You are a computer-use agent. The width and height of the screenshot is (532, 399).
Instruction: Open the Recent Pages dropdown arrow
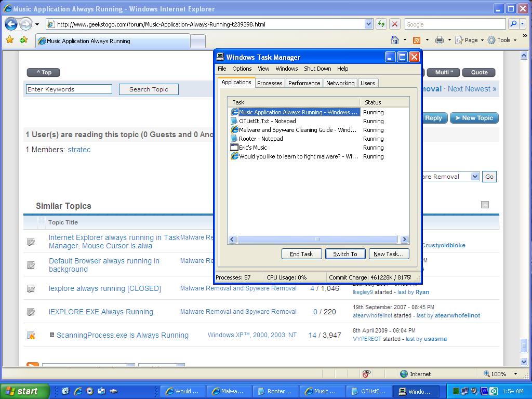pos(37,24)
